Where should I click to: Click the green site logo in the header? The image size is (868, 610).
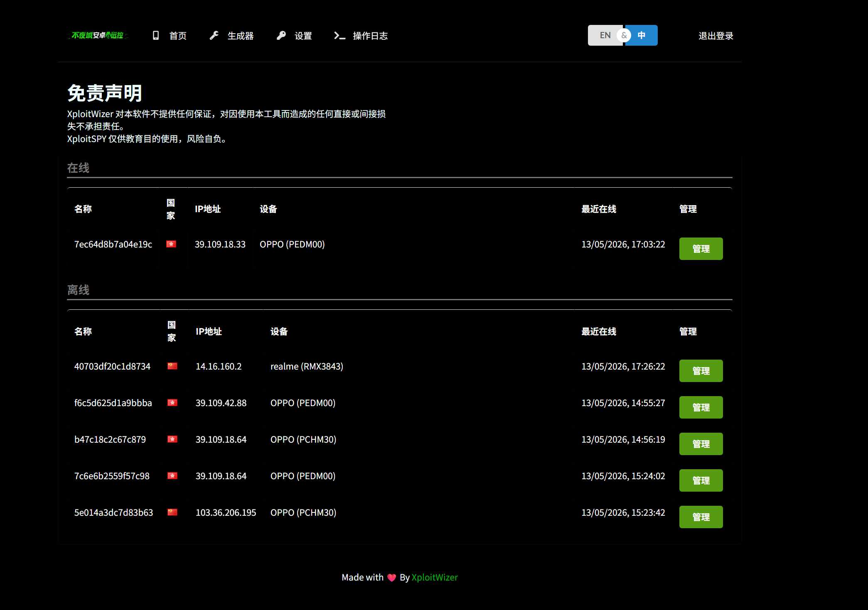[98, 36]
